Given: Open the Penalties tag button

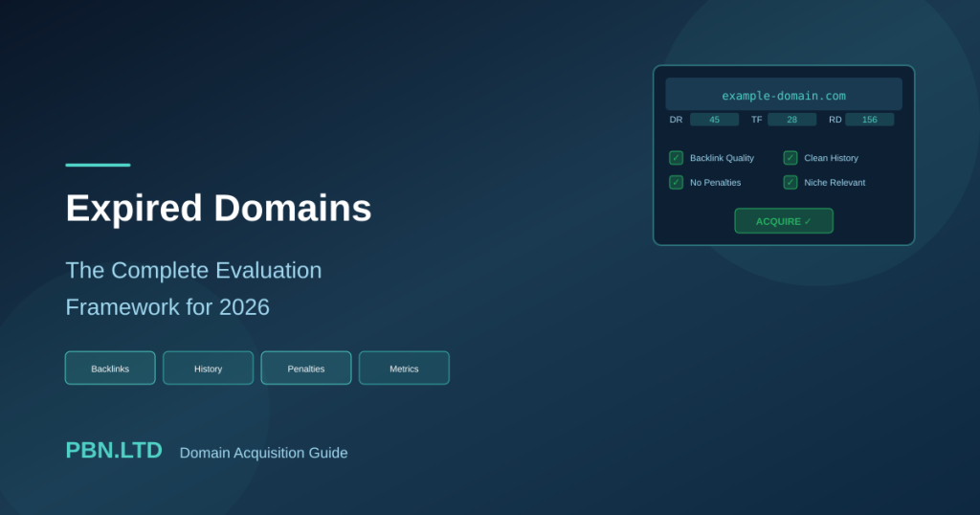Looking at the screenshot, I should click(306, 369).
